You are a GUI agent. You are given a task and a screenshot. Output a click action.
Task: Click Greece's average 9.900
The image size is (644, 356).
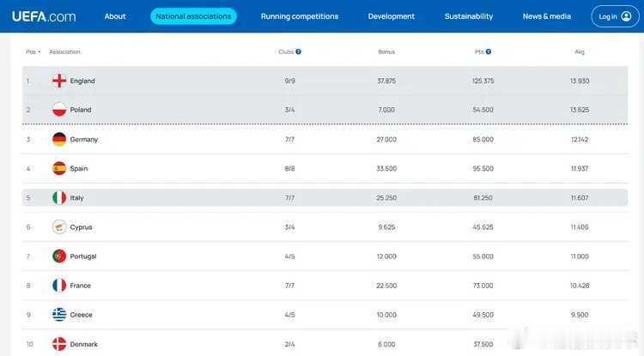click(x=580, y=315)
